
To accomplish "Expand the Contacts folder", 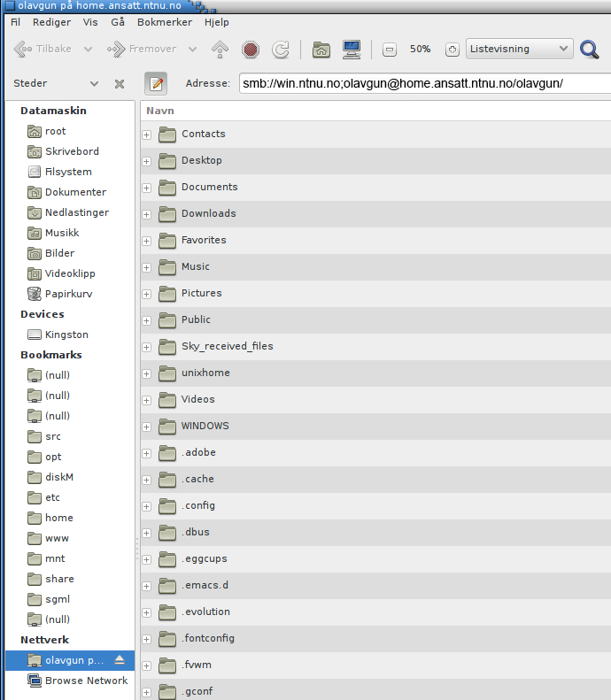I will click(x=146, y=135).
